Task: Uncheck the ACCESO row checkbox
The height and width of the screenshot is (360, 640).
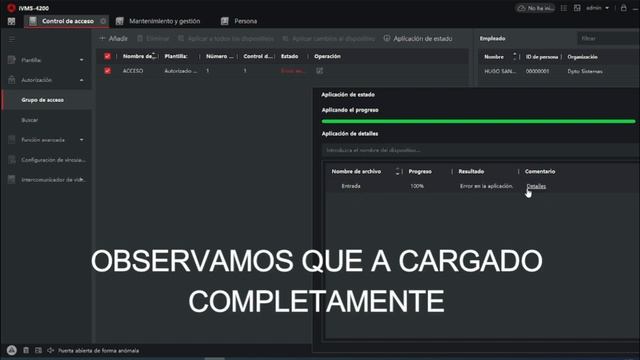Action: click(x=107, y=71)
